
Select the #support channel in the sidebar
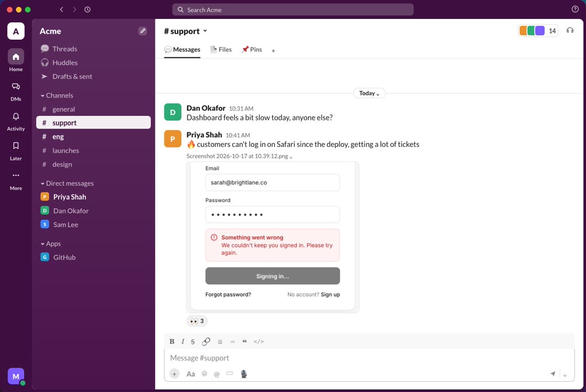(94, 122)
